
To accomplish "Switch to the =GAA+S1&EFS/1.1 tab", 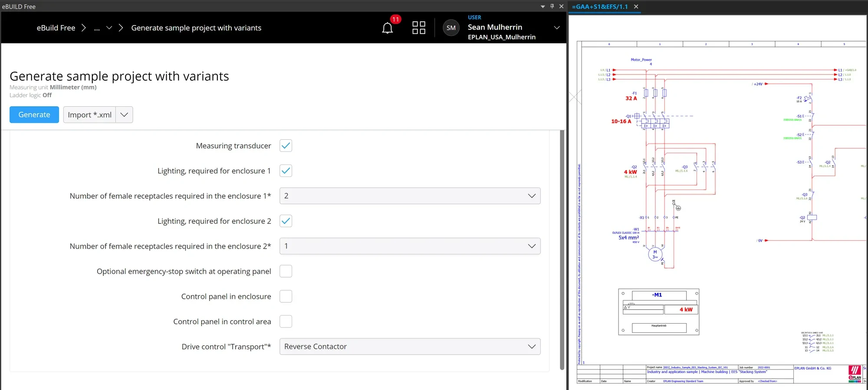I will (600, 7).
